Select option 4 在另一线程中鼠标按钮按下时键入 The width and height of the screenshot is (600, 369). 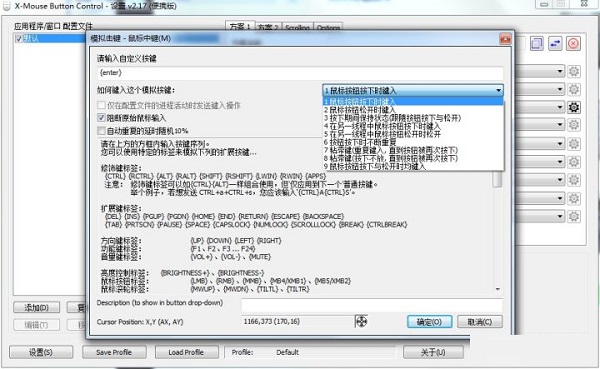click(413, 126)
